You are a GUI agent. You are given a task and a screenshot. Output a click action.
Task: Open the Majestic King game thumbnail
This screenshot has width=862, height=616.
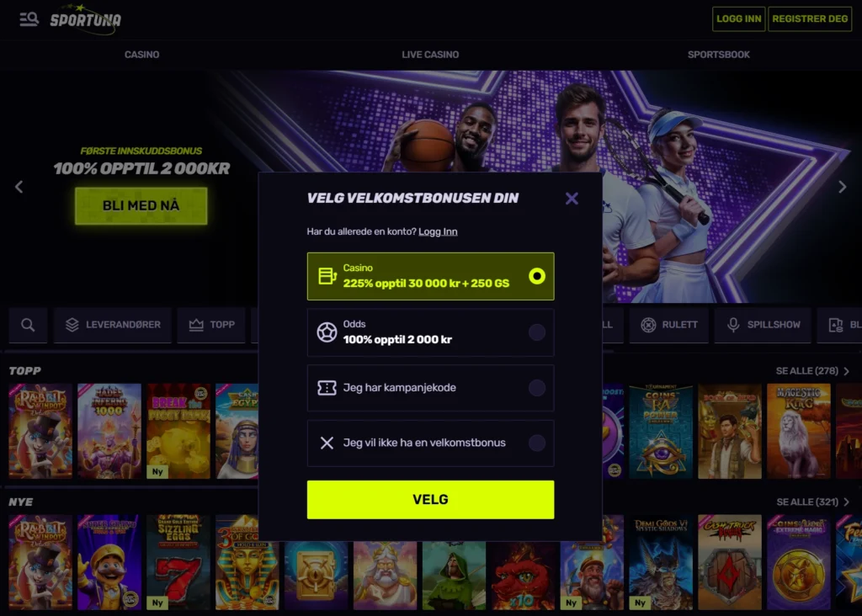click(x=799, y=432)
